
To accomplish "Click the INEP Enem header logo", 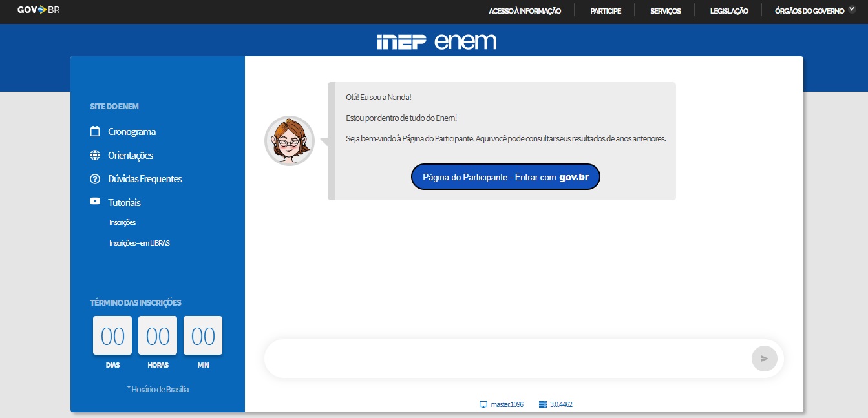I will 436,41.
